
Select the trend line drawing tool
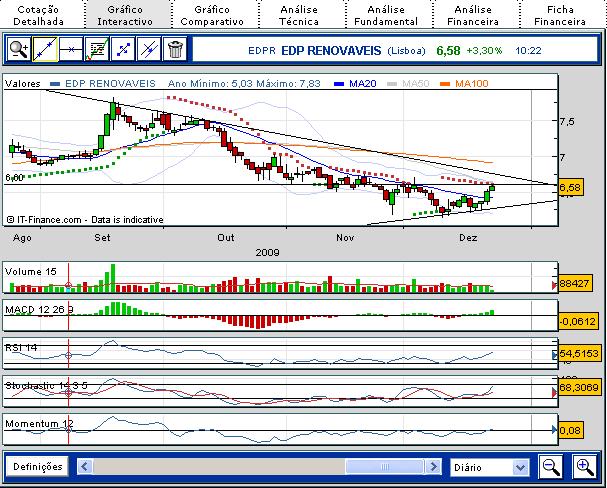[x=44, y=48]
